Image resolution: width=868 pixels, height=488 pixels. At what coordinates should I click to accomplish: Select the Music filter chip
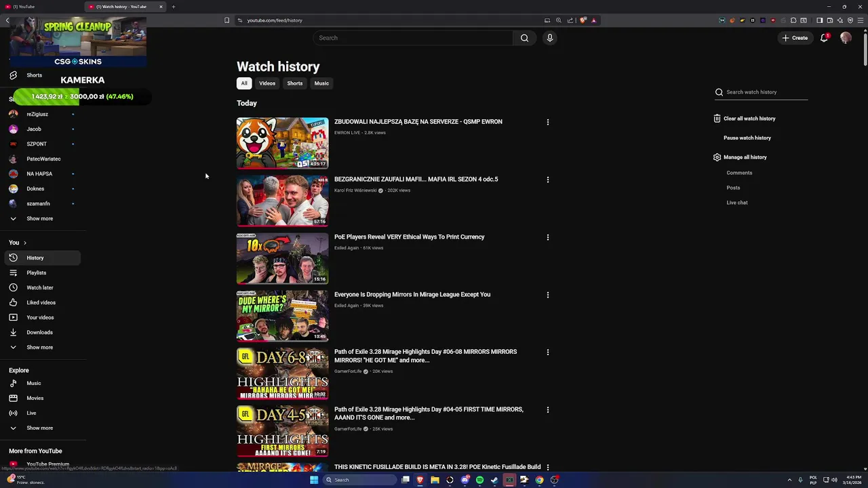(x=321, y=83)
